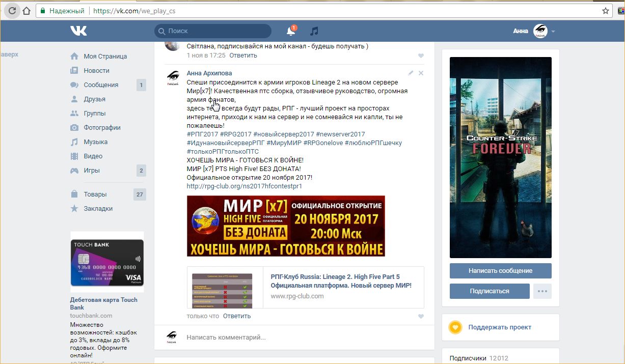
Task: Focus the Поиск search field
Action: click(213, 31)
